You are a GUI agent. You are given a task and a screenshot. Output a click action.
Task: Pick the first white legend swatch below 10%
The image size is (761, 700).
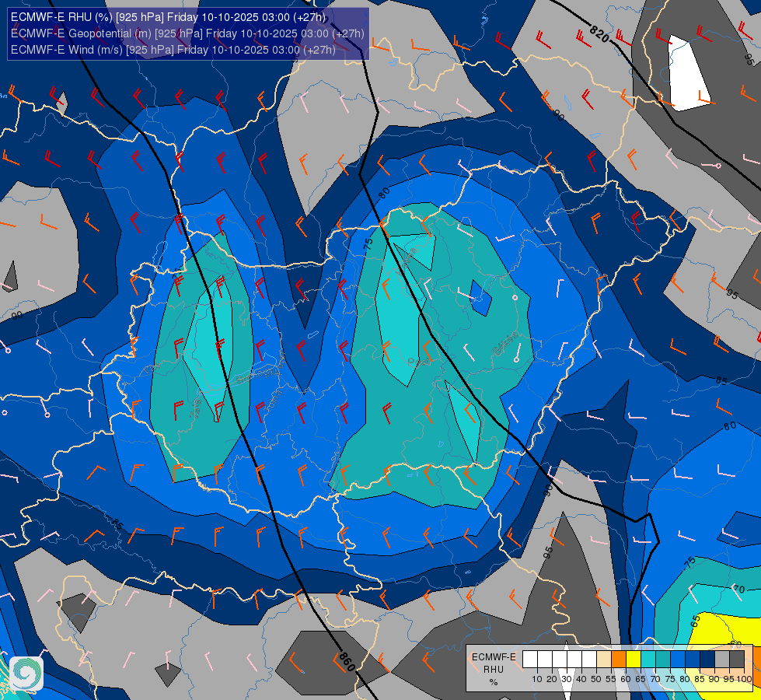point(530,659)
